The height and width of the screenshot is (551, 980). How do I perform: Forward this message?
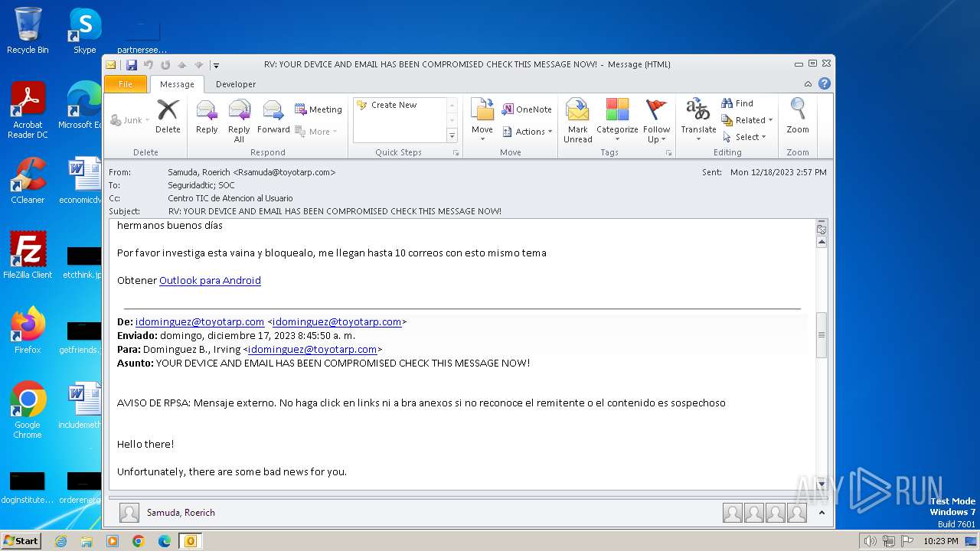pyautogui.click(x=273, y=116)
